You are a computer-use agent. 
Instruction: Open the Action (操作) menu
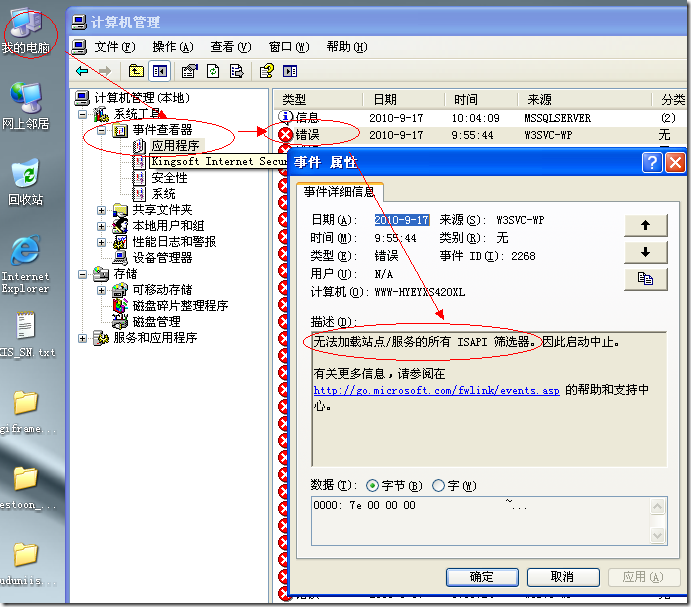click(x=173, y=46)
